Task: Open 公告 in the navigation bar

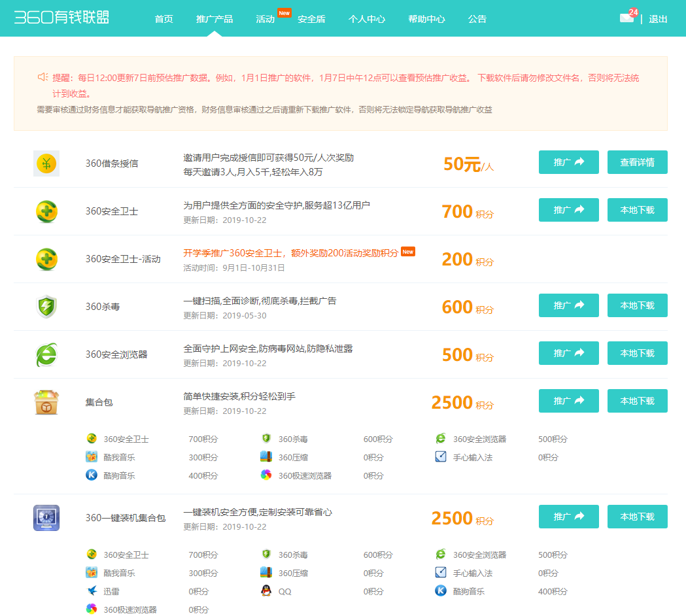Action: tap(477, 19)
